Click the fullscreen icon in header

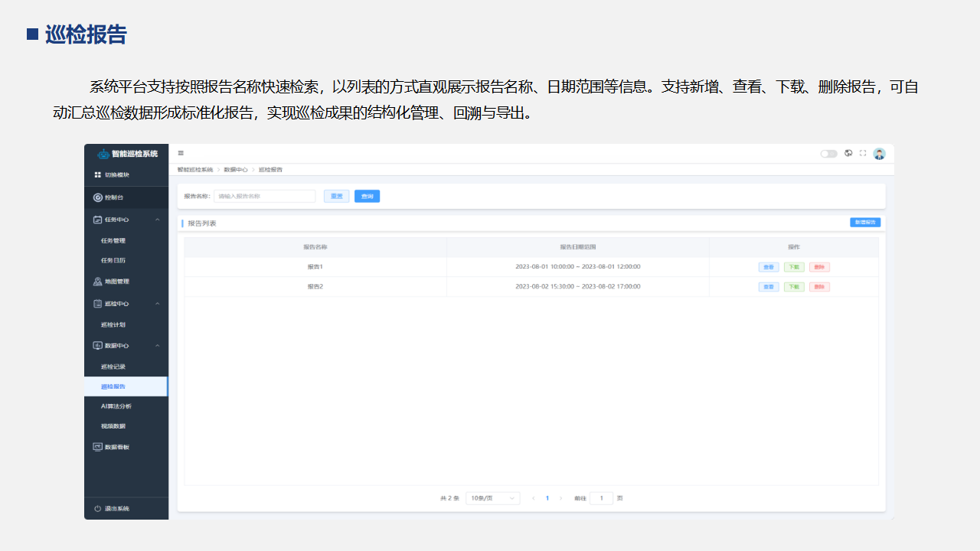tap(863, 153)
